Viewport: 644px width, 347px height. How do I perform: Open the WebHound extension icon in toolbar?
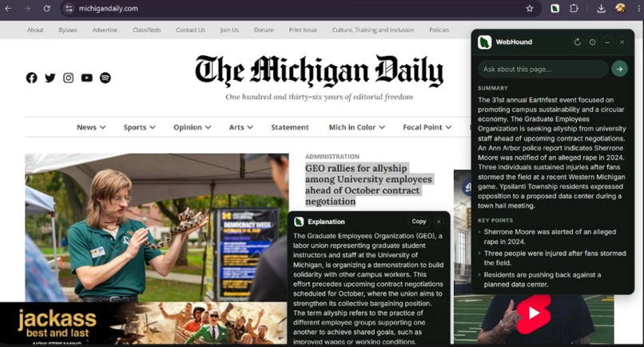tap(555, 8)
